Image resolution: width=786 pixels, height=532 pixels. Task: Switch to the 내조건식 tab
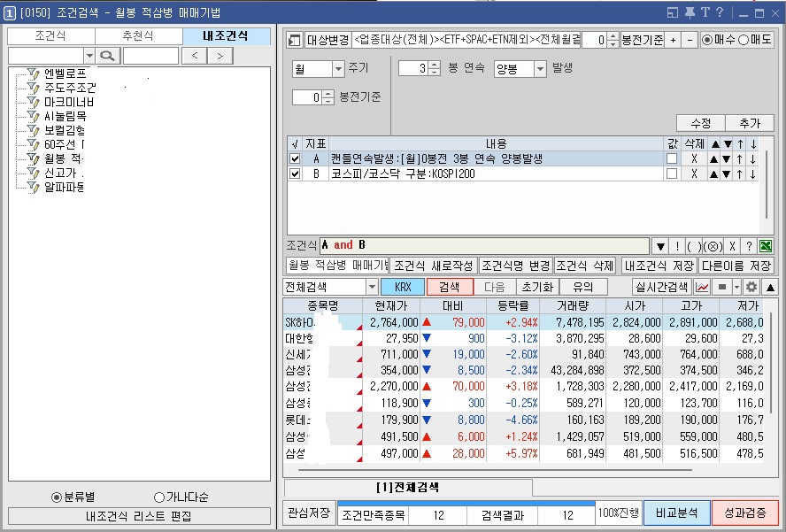coord(226,36)
